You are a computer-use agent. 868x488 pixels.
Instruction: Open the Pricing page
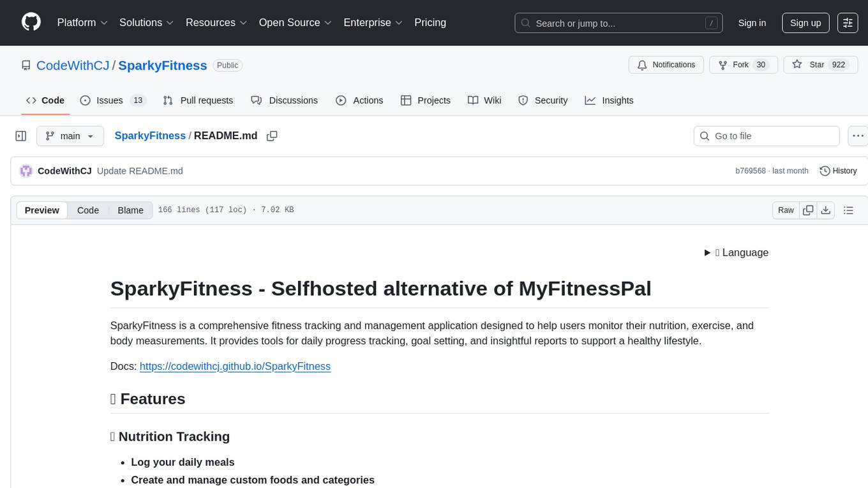430,22
